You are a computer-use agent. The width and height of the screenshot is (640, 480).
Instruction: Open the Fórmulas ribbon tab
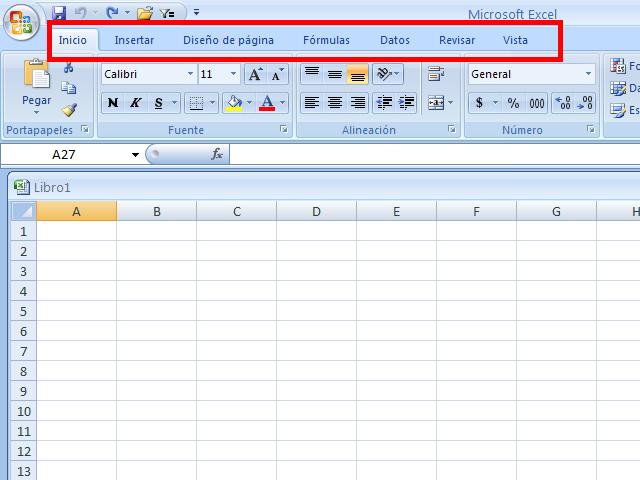326,41
